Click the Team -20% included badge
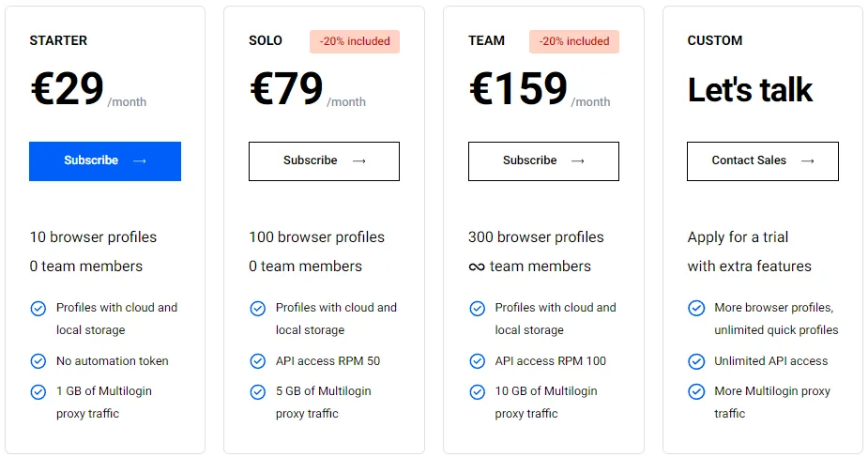 pyautogui.click(x=574, y=41)
